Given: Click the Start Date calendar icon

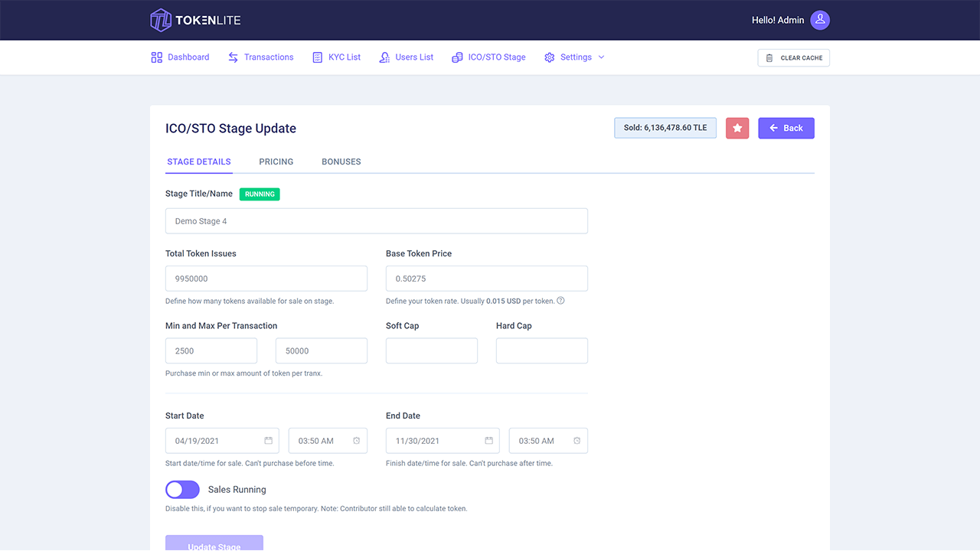Looking at the screenshot, I should pos(269,441).
